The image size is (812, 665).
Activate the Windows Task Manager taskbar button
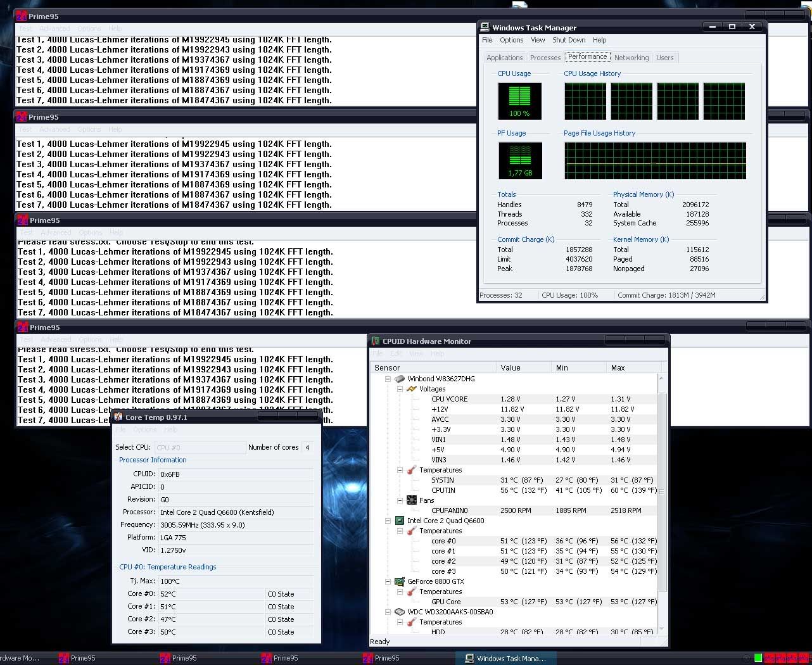click(x=506, y=659)
